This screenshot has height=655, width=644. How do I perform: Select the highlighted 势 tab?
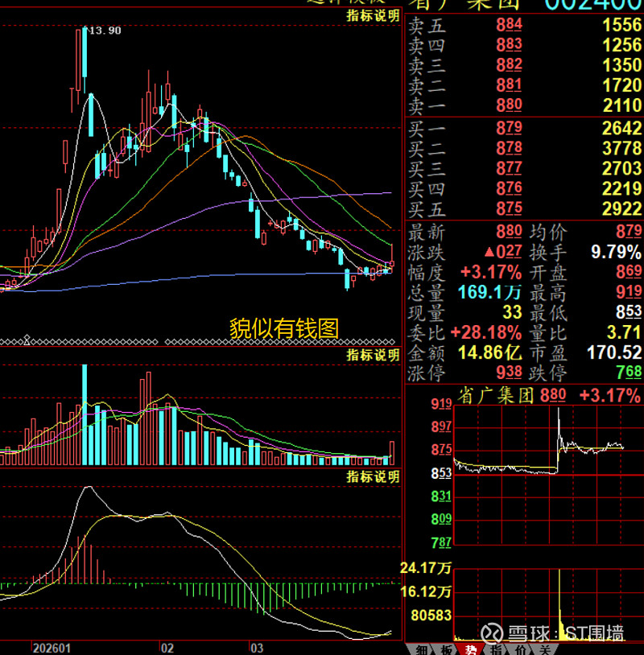pos(471,650)
